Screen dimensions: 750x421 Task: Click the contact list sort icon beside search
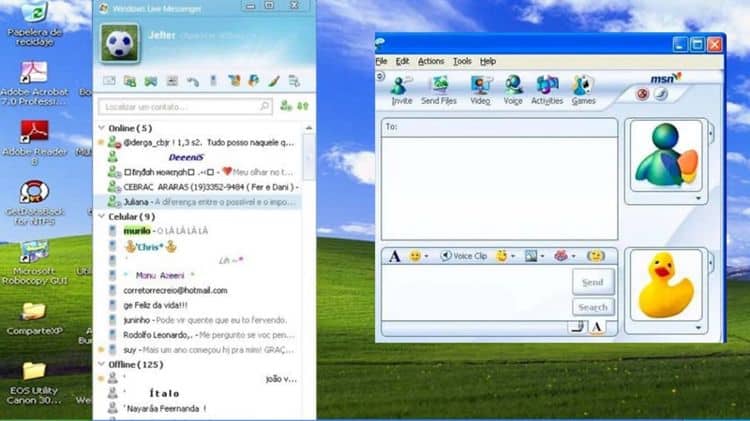[303, 106]
